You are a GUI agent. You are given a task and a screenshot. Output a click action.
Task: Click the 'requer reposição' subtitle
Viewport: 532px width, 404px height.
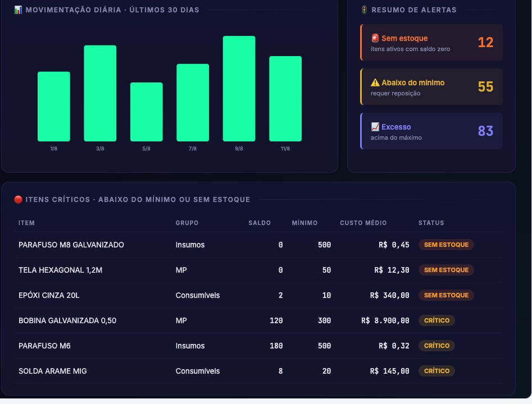pos(395,93)
